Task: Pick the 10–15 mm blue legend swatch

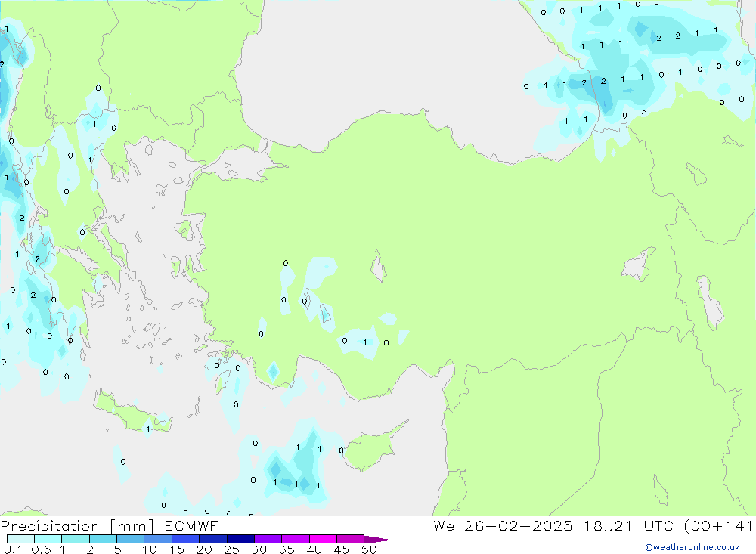Action: coord(158,539)
